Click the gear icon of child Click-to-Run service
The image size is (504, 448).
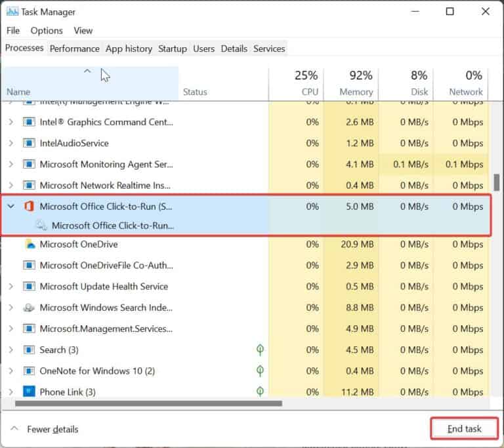tap(41, 225)
